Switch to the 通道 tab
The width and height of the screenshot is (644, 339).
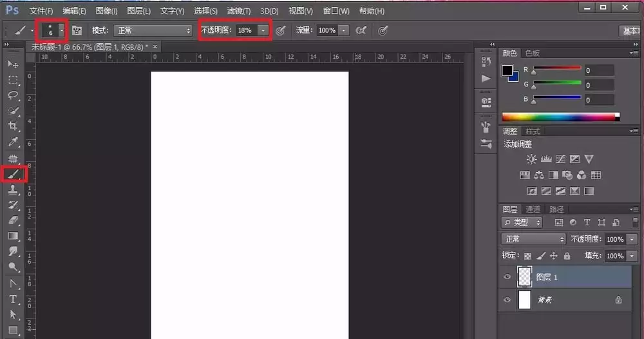pos(533,209)
